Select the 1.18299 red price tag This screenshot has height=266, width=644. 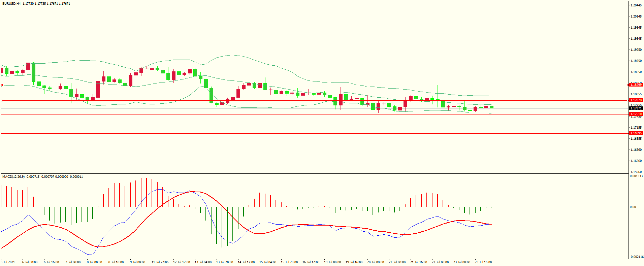point(636,85)
